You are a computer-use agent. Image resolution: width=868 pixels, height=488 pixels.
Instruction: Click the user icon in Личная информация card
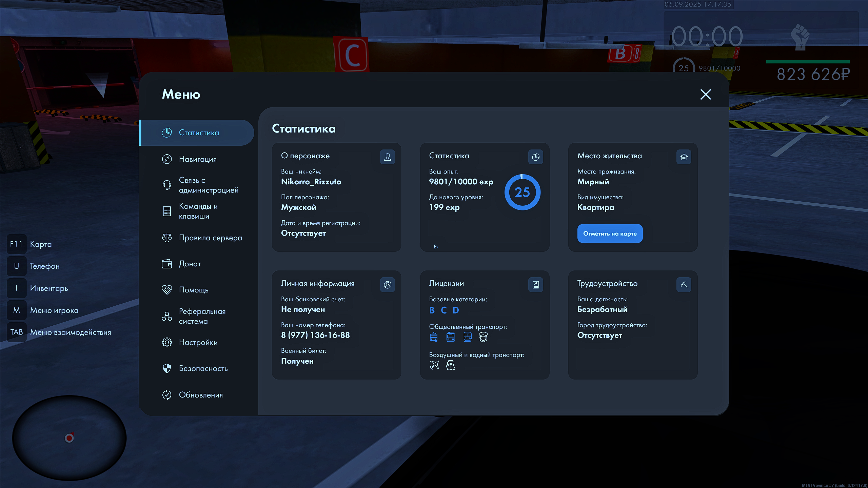(387, 285)
